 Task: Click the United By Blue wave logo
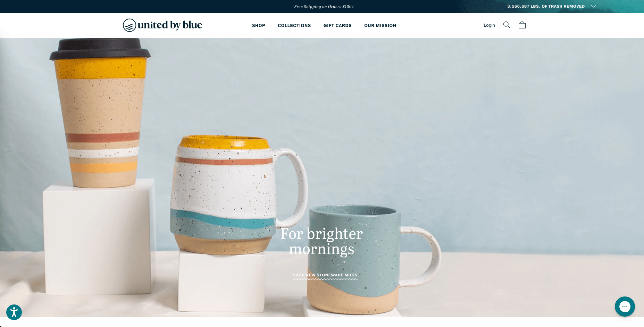[x=129, y=25]
